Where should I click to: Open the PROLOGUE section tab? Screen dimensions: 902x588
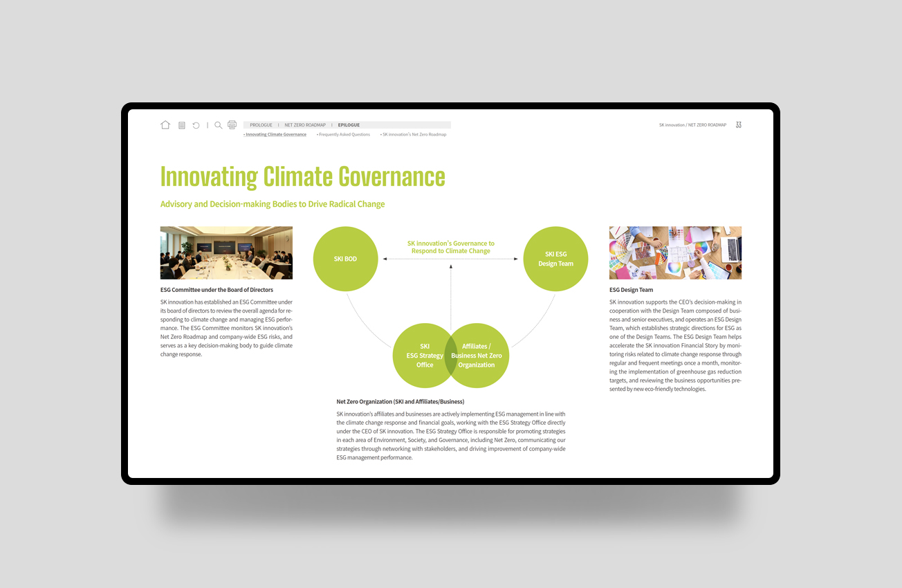[x=261, y=125]
